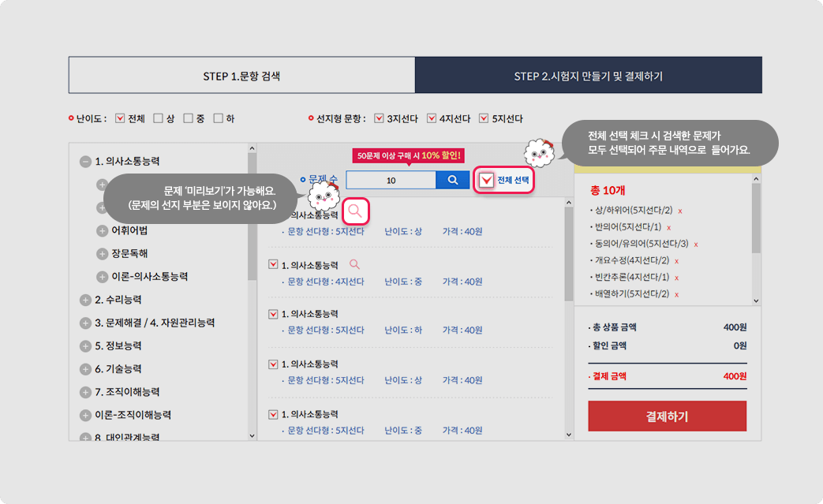Viewport: 823px width, 504px height.
Task: Remove 반의어(5지선다/1) from order list
Action: click(x=668, y=228)
